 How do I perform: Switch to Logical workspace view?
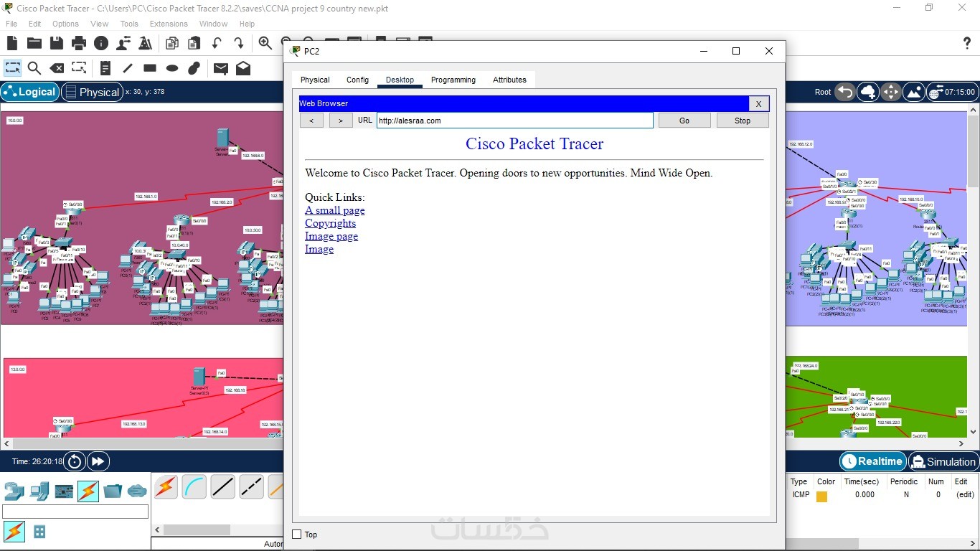point(30,92)
